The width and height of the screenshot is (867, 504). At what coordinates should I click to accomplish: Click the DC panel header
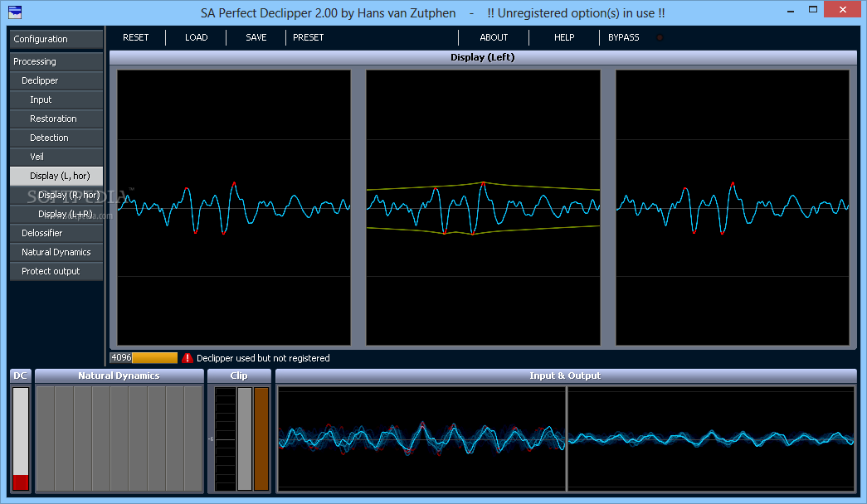coord(21,376)
